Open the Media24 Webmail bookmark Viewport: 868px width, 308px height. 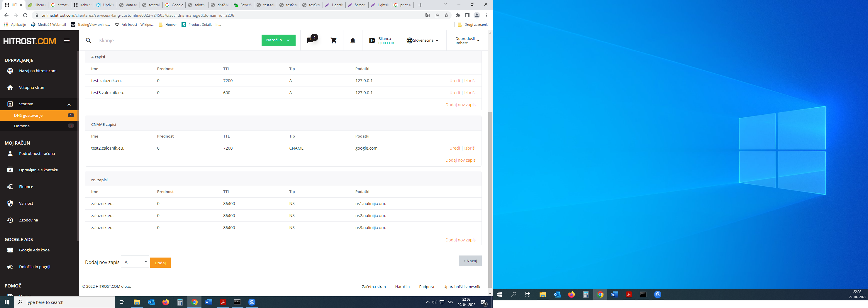coord(48,25)
